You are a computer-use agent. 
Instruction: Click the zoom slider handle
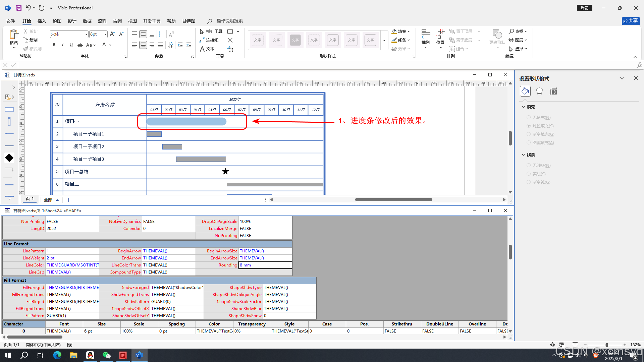pyautogui.click(x=606, y=345)
